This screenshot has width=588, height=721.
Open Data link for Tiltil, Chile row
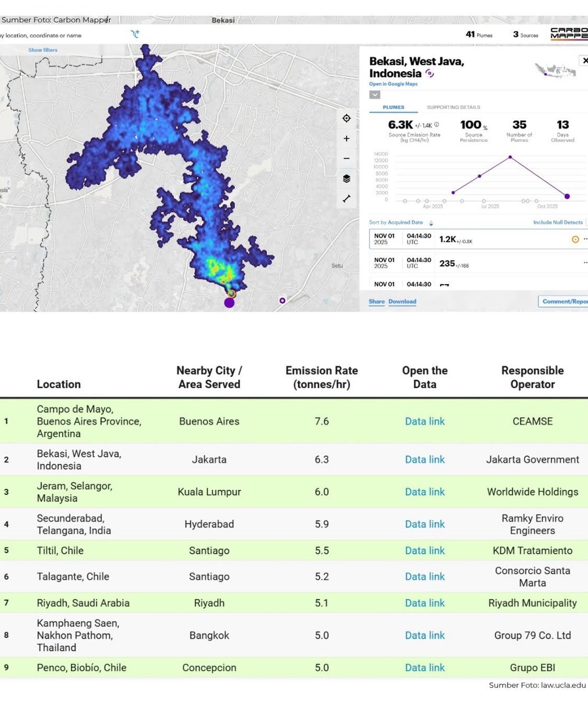pyautogui.click(x=425, y=550)
